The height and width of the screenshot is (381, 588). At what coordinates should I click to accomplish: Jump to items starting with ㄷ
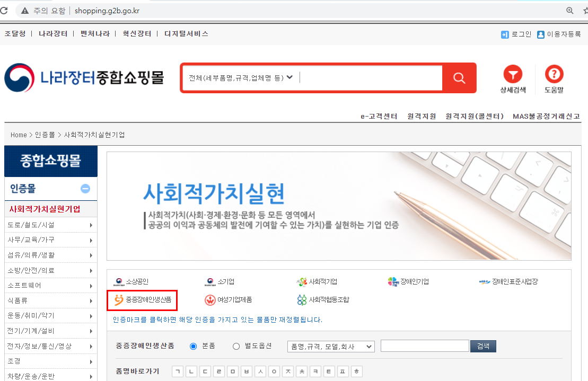click(x=205, y=371)
